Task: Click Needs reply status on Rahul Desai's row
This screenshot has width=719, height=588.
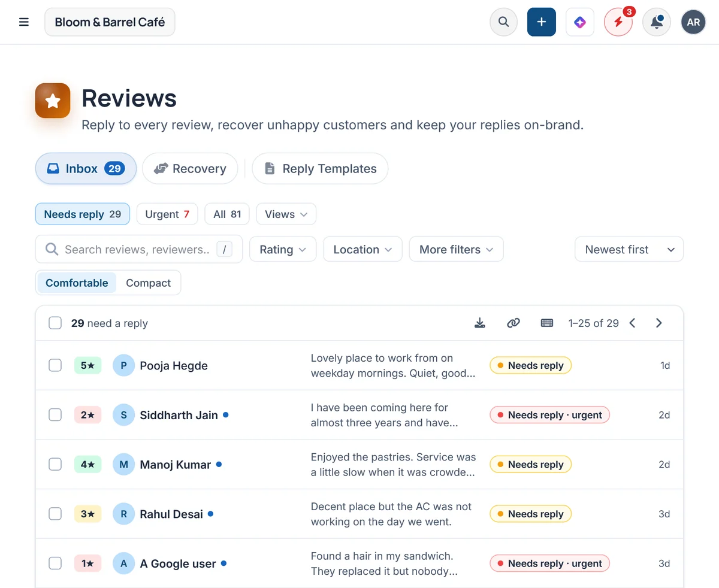Action: click(530, 514)
